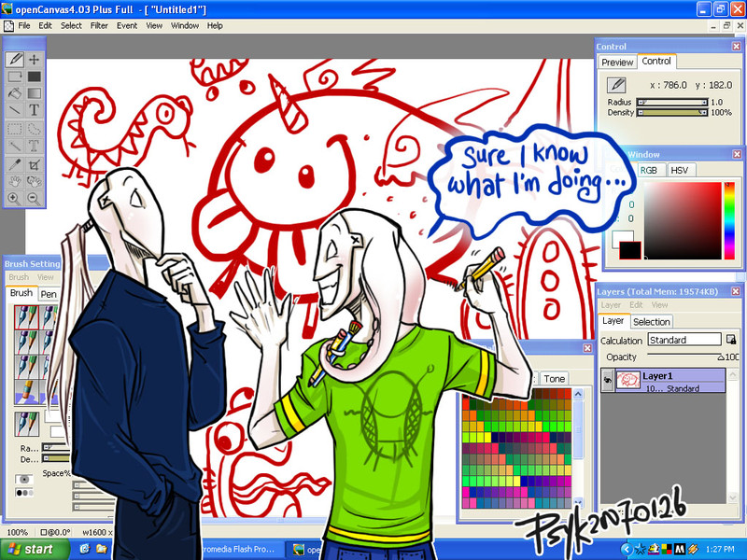This screenshot has height=560, width=747.
Task: Open Edit menu in Layers panel
Action: click(x=636, y=305)
